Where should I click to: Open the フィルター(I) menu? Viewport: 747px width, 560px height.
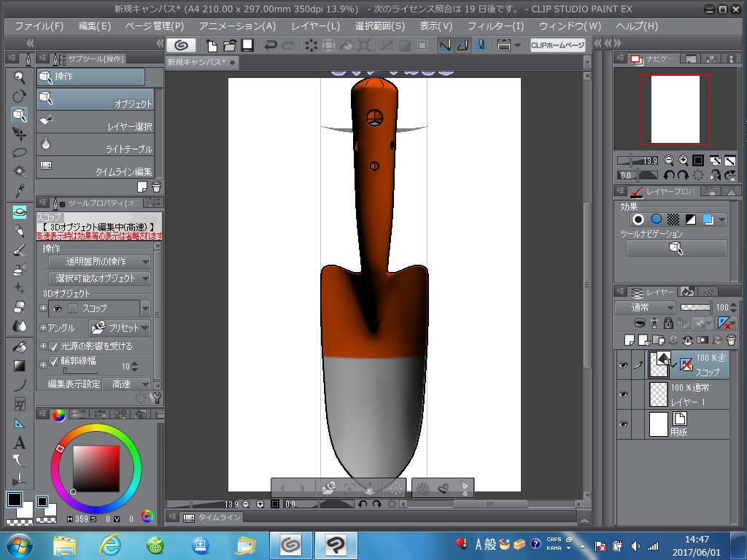495,26
